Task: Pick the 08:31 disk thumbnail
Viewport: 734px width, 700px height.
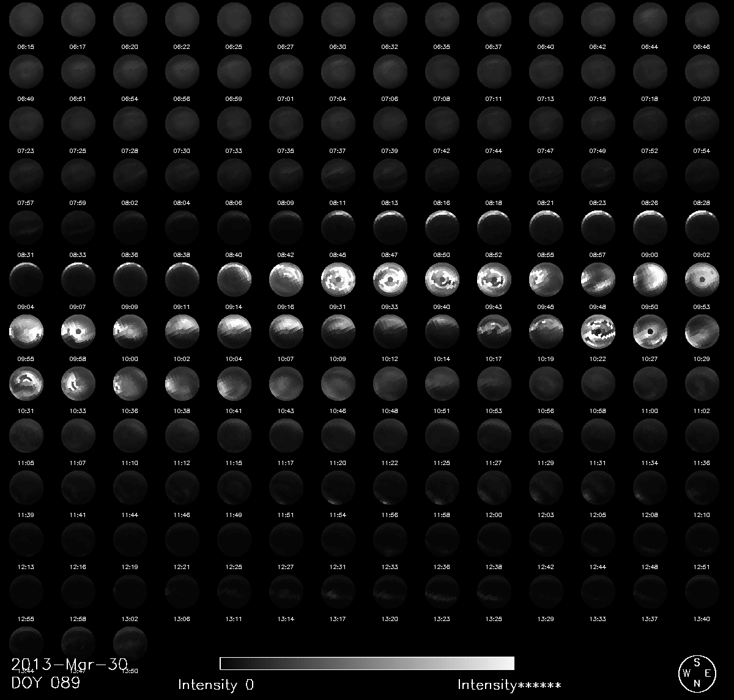Action: pos(26,226)
